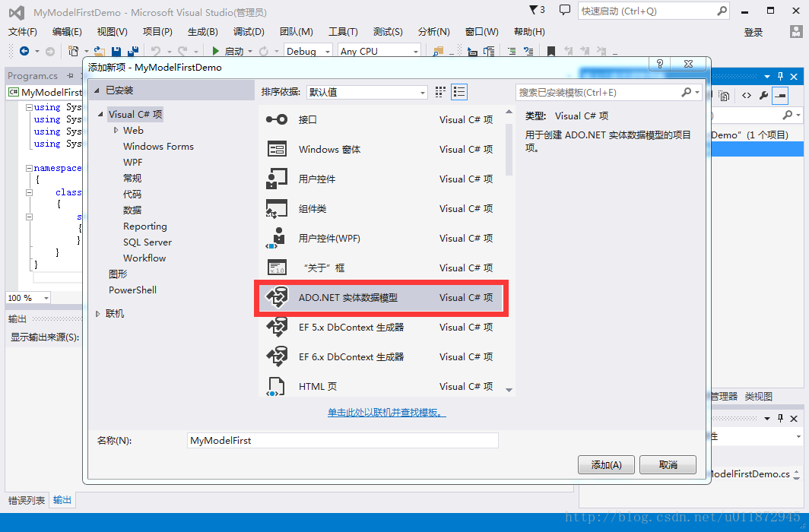The width and height of the screenshot is (809, 532).
Task: Expand the 联机 section
Action: point(98,314)
